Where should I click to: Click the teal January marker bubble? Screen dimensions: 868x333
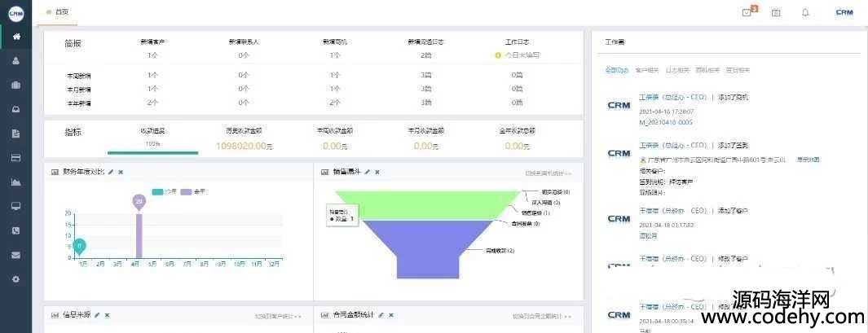tap(79, 247)
